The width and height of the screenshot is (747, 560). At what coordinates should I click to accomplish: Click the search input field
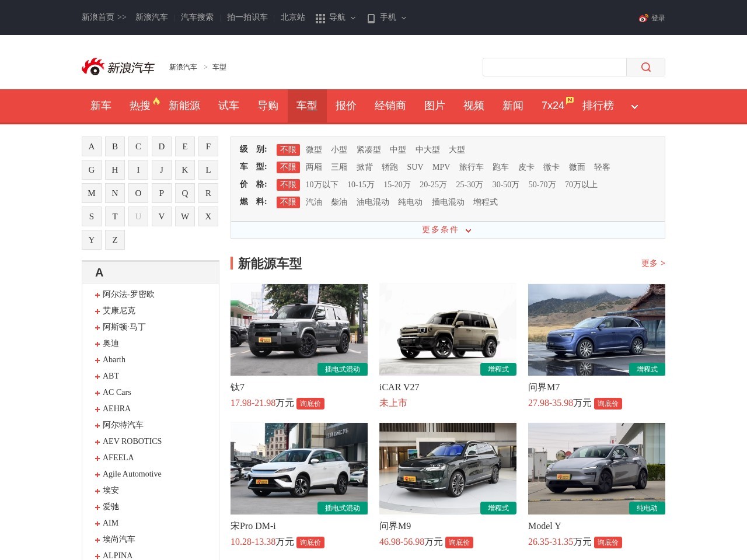click(554, 67)
